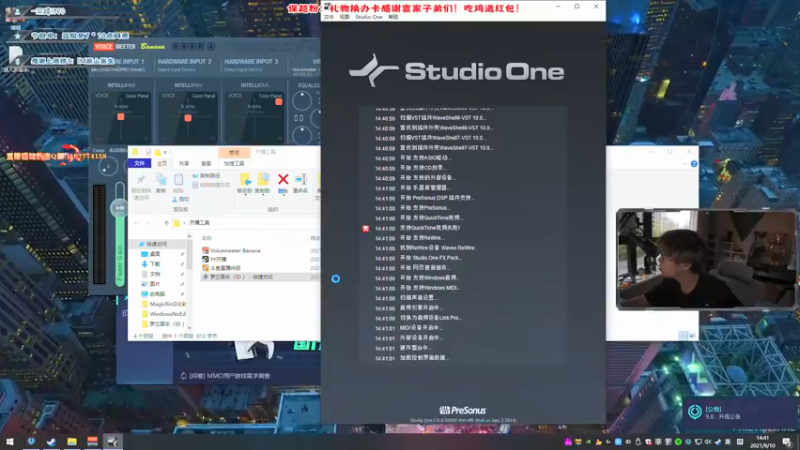
Task: Open the View tab in Explorer ribbon
Action: [x=206, y=163]
